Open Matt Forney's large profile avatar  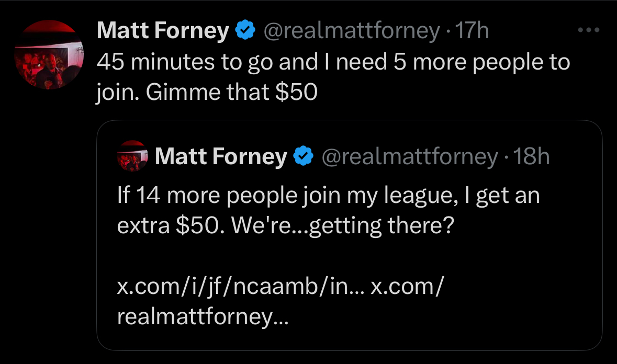coord(47,55)
